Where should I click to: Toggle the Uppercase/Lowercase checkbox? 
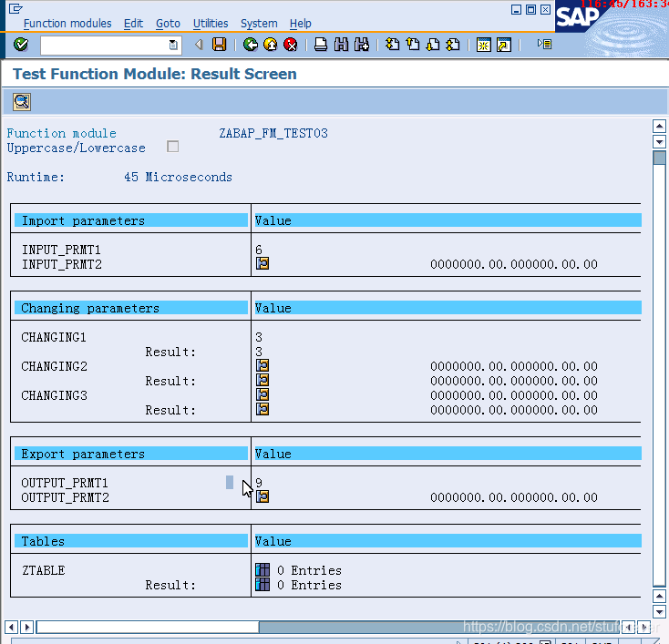(173, 147)
